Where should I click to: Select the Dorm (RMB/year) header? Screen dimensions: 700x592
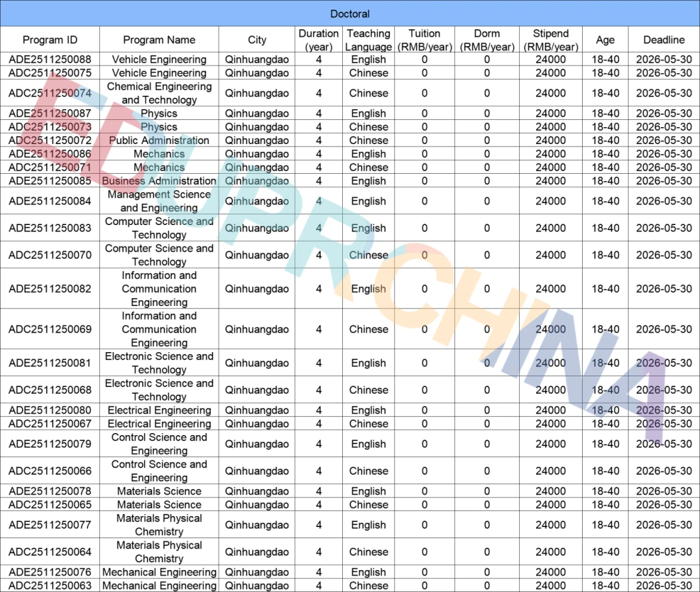pos(487,40)
